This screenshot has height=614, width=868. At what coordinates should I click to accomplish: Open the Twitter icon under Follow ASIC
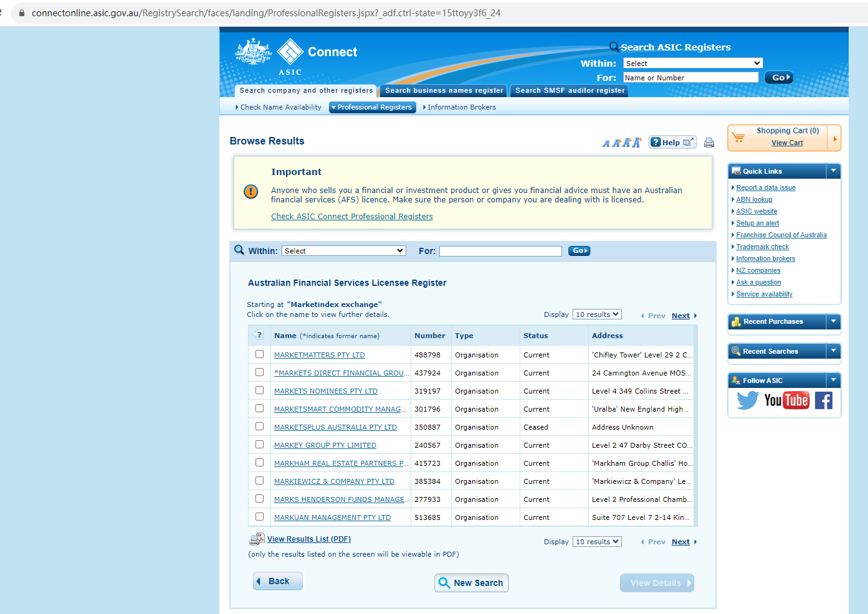747,400
